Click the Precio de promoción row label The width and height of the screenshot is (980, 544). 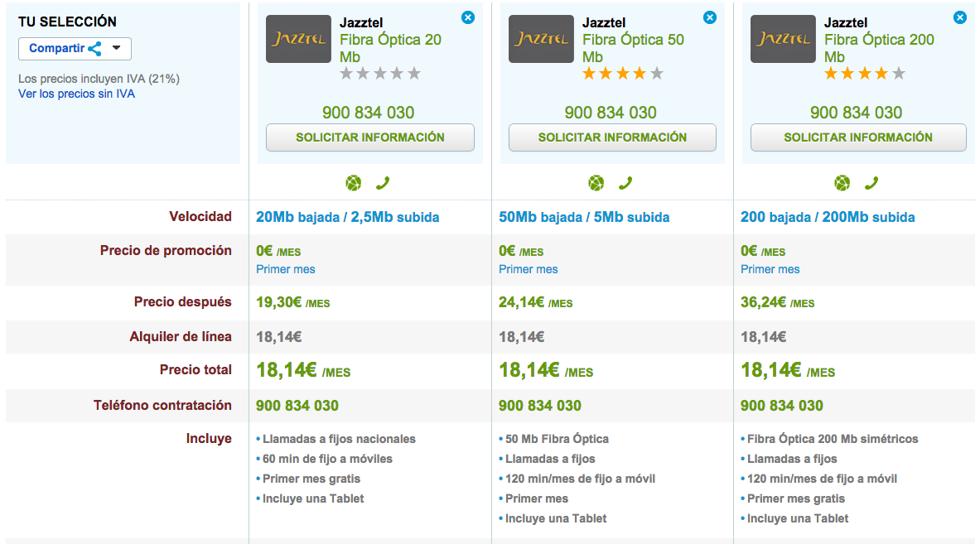[166, 250]
